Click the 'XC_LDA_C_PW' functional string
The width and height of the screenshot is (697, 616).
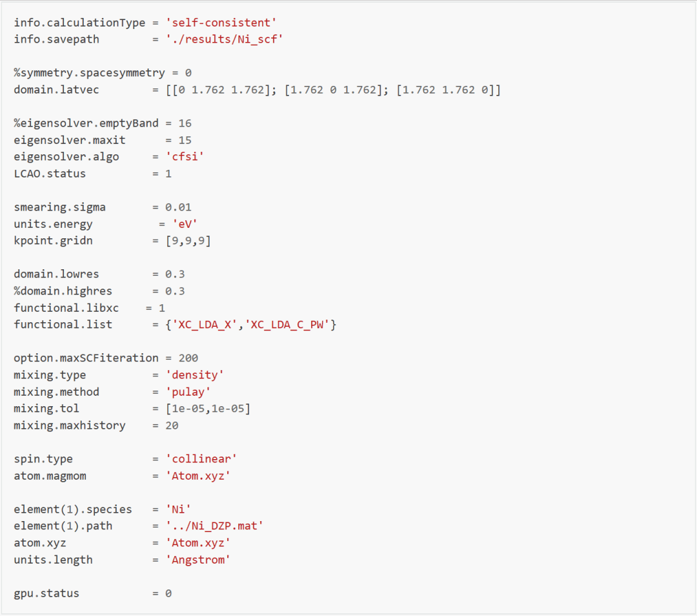pos(287,325)
